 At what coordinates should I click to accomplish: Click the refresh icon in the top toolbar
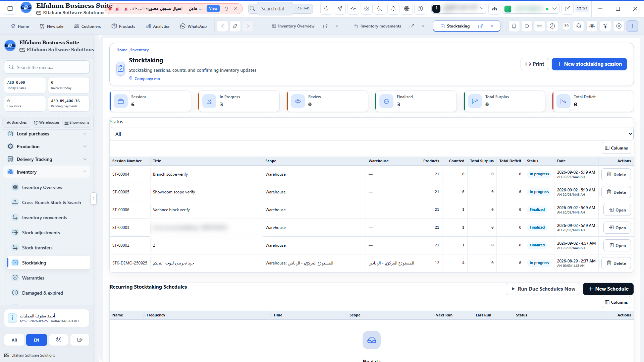(326, 9)
